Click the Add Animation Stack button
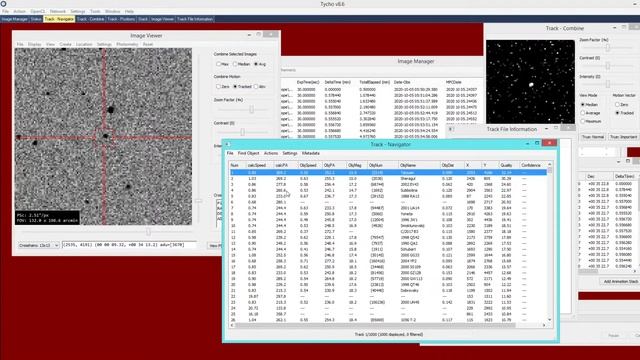The image size is (640, 360). pos(621,282)
